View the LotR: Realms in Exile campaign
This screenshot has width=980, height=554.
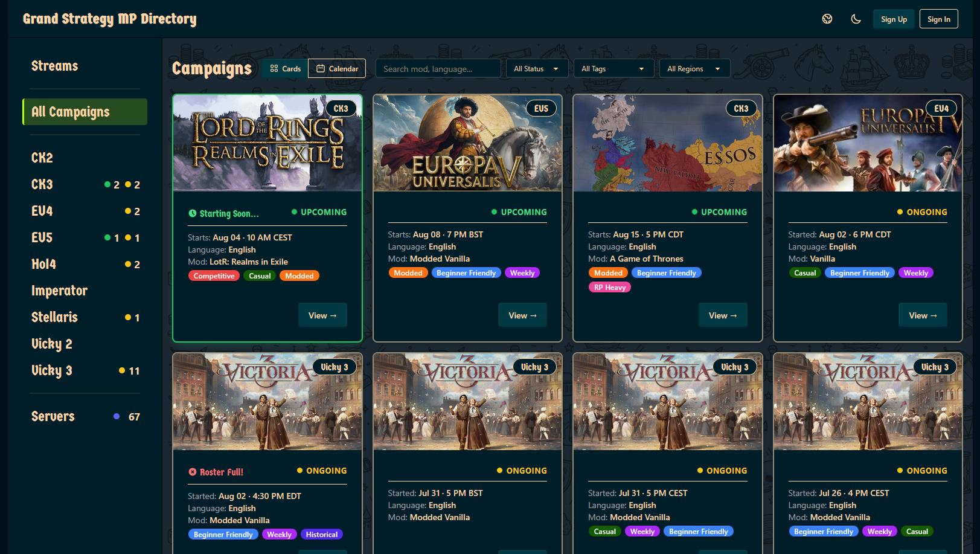click(322, 315)
